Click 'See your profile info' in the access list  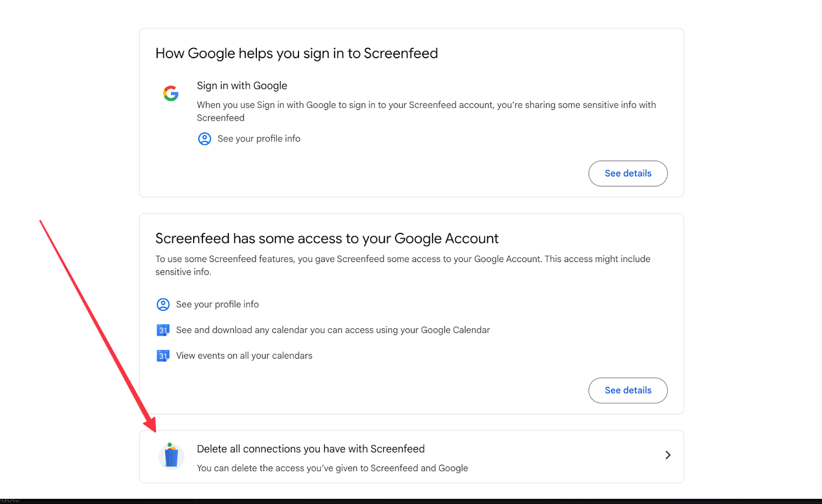tap(217, 305)
